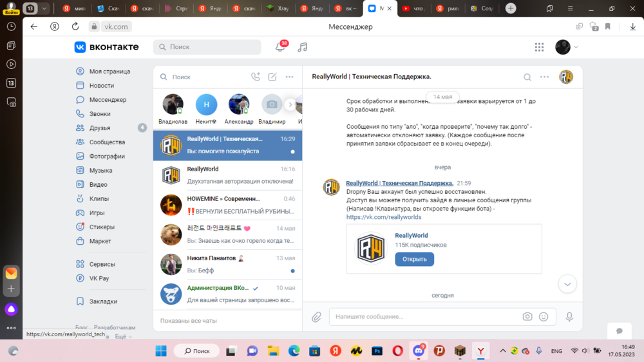The width and height of the screenshot is (644, 362).
Task: Expand the tab groups dropdown arrow
Action: 44,8
